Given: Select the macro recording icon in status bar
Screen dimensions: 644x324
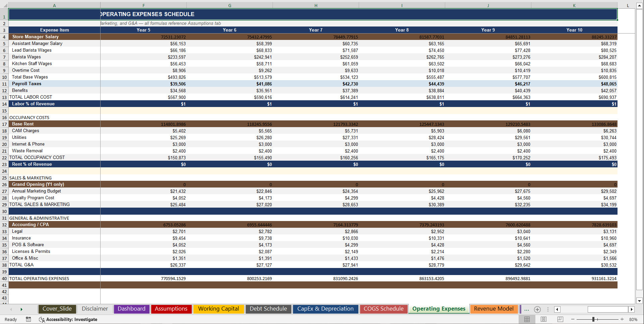Looking at the screenshot, I should coord(28,319).
